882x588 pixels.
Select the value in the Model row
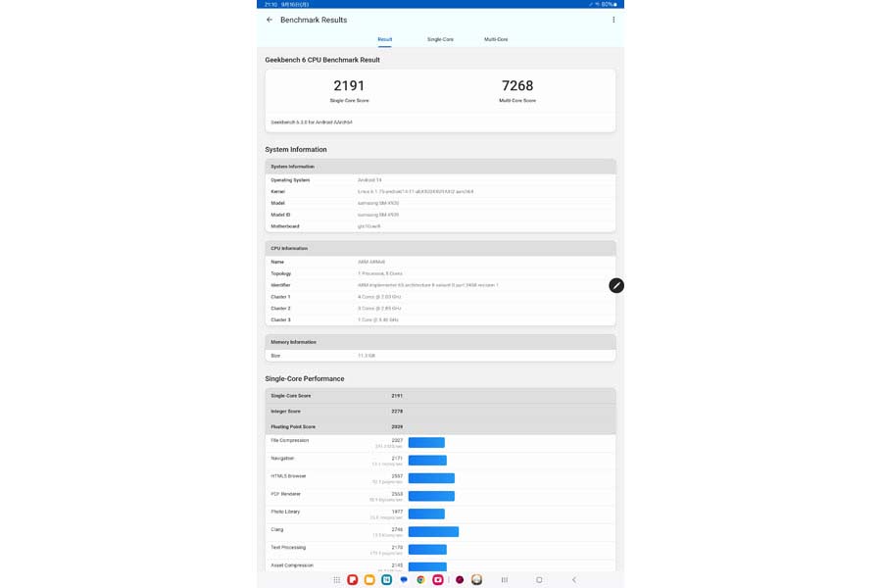pos(378,203)
